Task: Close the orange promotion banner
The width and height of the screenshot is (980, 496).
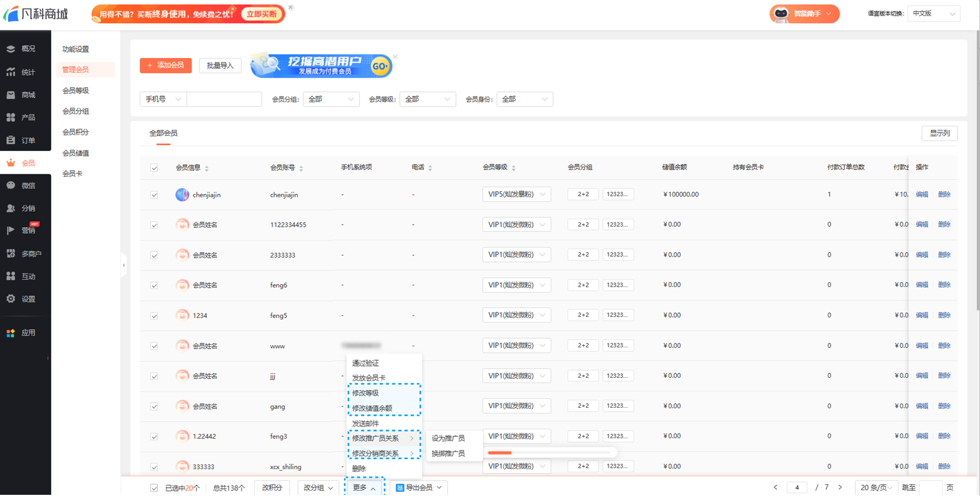Action: point(291,8)
